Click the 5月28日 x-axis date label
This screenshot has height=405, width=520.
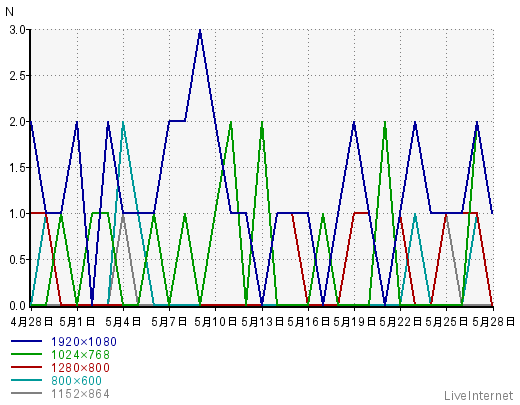(x=493, y=322)
